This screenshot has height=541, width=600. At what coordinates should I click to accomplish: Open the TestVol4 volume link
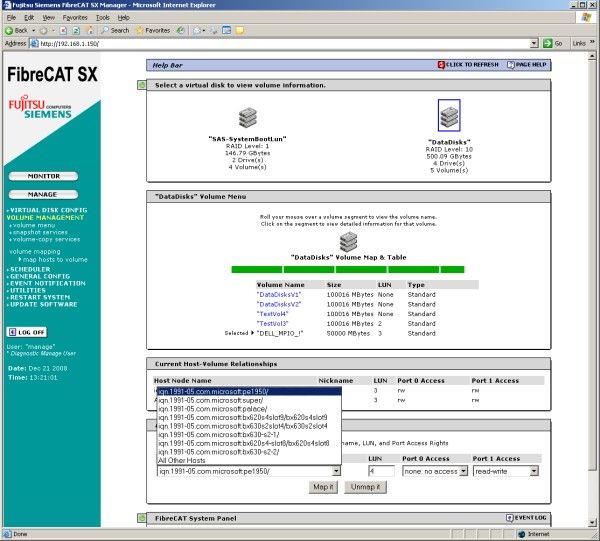point(272,314)
